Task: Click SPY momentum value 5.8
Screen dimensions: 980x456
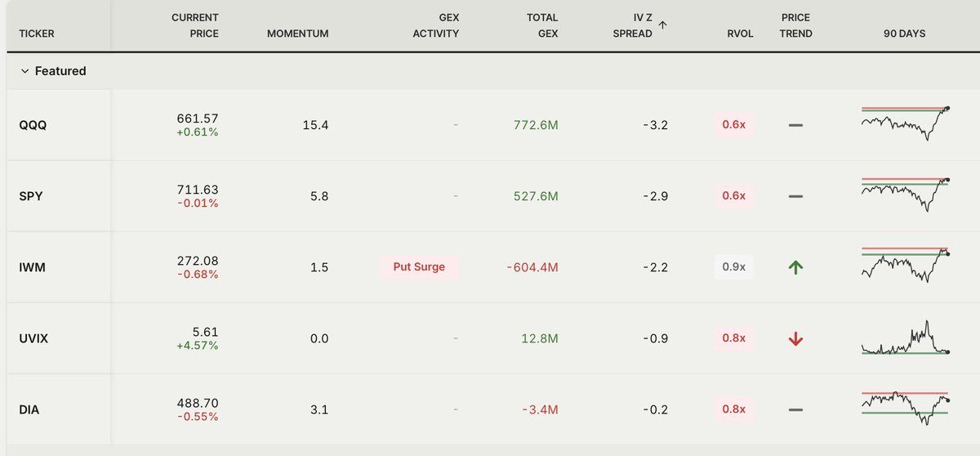Action: pos(319,196)
